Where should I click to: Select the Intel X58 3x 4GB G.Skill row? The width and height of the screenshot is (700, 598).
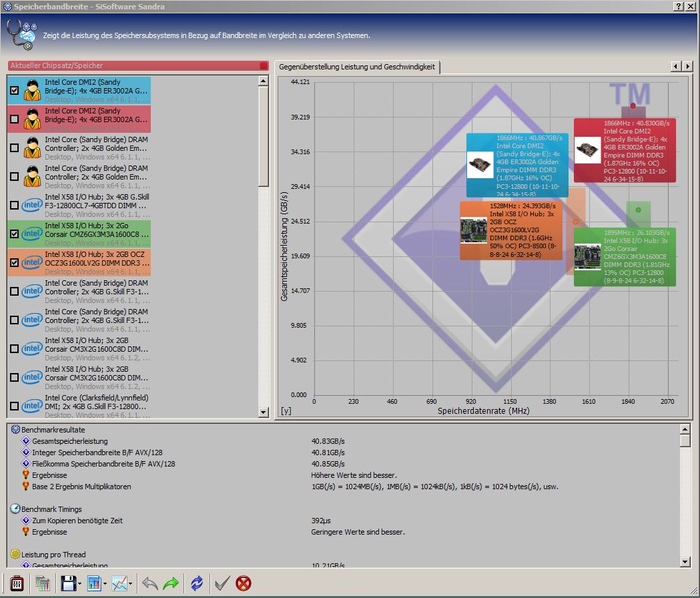click(x=79, y=205)
